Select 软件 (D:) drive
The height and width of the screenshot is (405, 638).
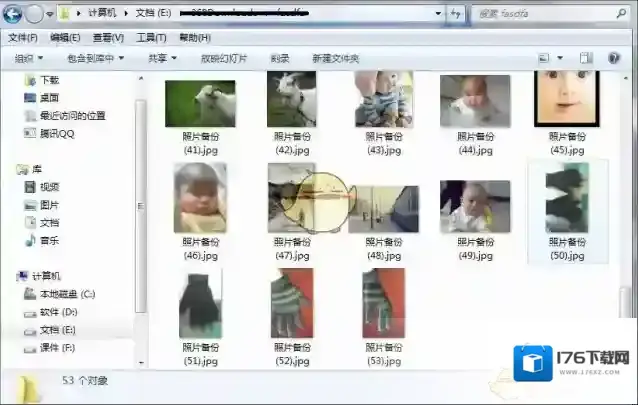[x=50, y=312]
